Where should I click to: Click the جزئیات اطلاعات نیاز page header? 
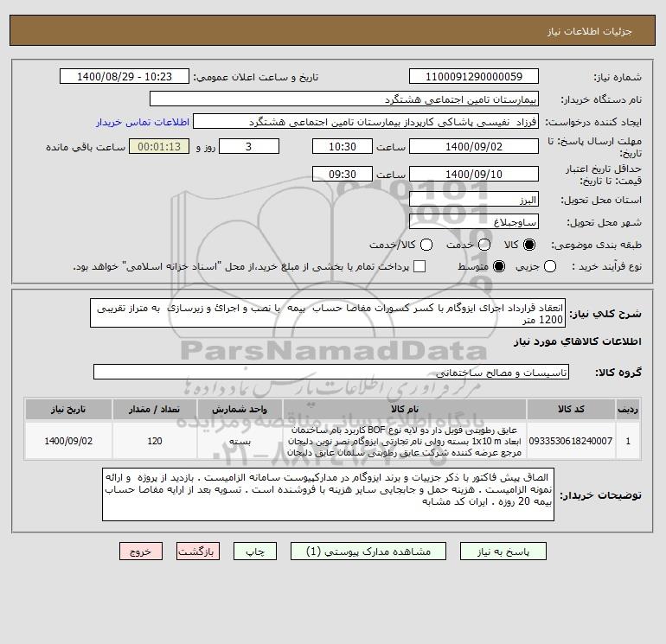point(590,31)
